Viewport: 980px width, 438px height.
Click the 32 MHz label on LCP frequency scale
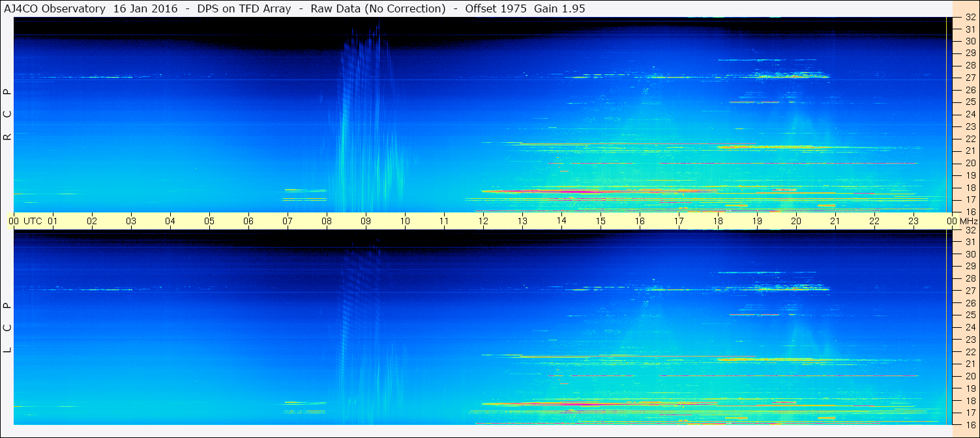(970, 230)
